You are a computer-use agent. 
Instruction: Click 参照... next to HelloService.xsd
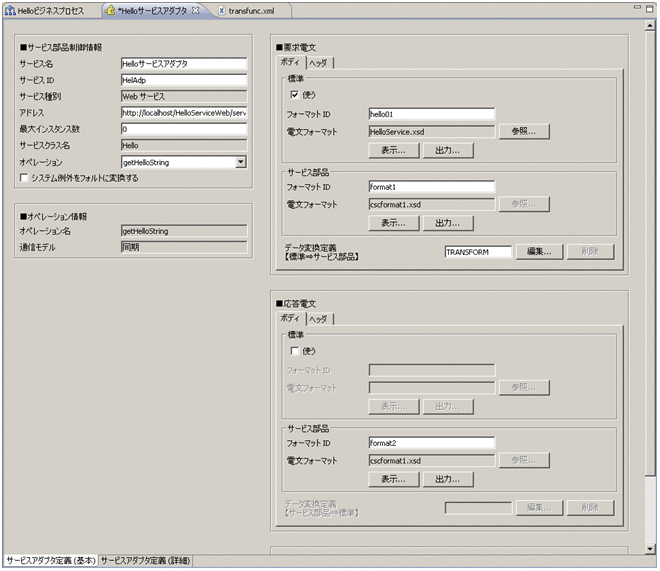coord(524,131)
